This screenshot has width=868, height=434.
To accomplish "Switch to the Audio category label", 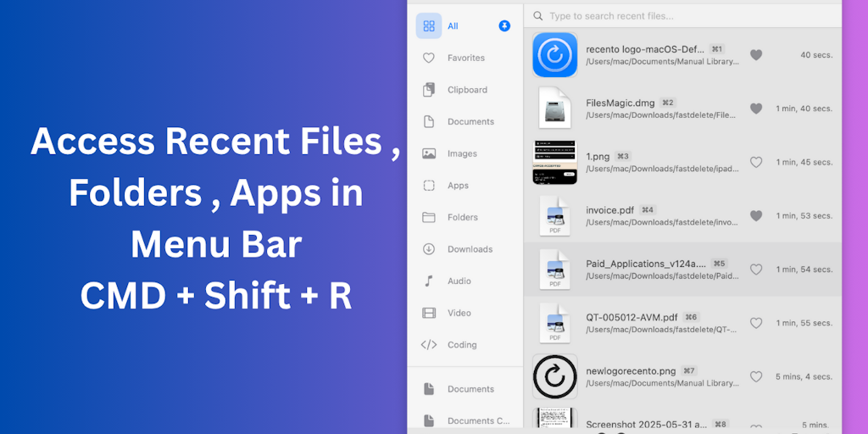I will point(459,281).
